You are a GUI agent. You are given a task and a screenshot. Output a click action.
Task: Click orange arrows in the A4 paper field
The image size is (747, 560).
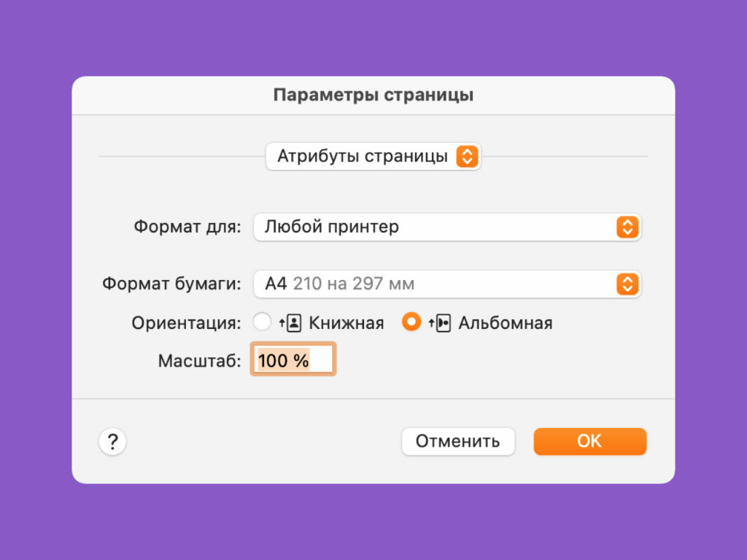[x=627, y=284]
